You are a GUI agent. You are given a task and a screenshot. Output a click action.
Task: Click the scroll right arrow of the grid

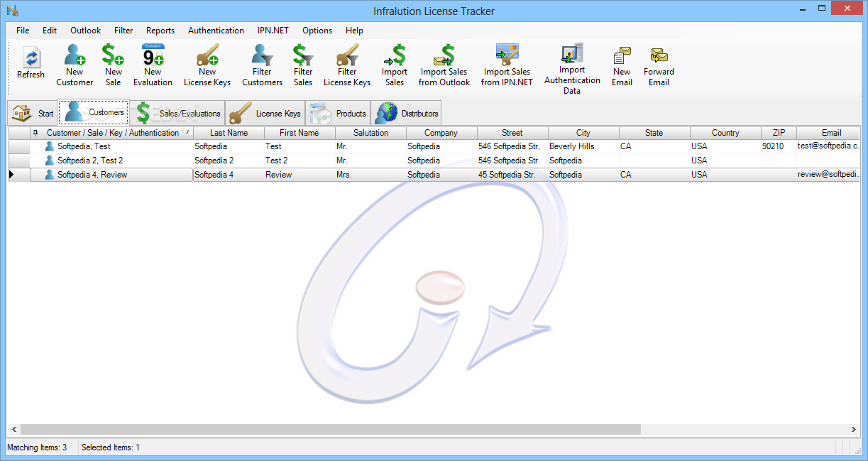pyautogui.click(x=854, y=430)
